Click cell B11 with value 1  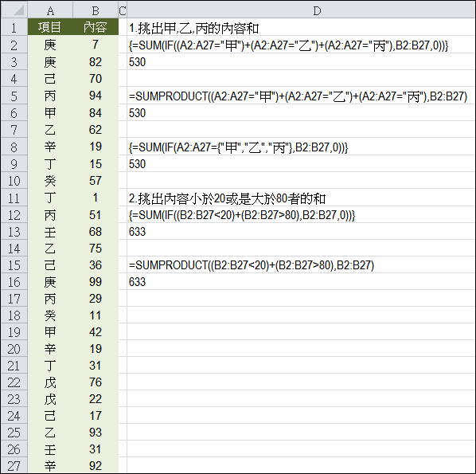[96, 198]
